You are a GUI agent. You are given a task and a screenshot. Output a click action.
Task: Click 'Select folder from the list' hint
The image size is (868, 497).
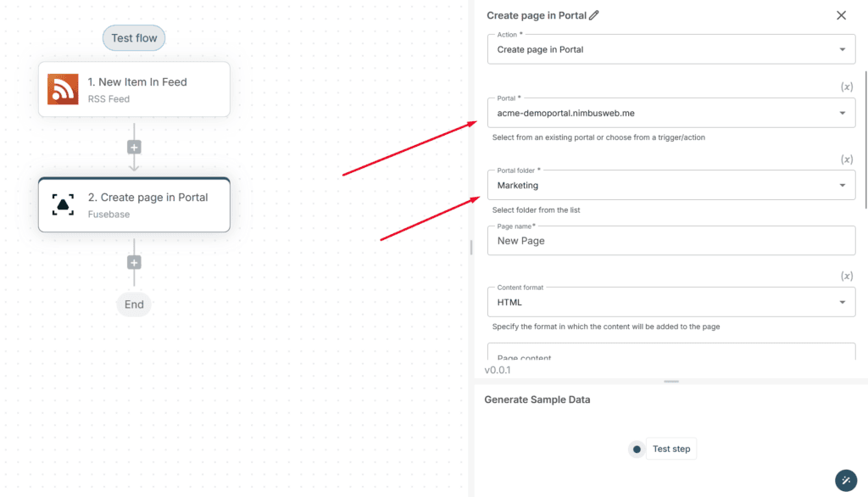(x=536, y=210)
